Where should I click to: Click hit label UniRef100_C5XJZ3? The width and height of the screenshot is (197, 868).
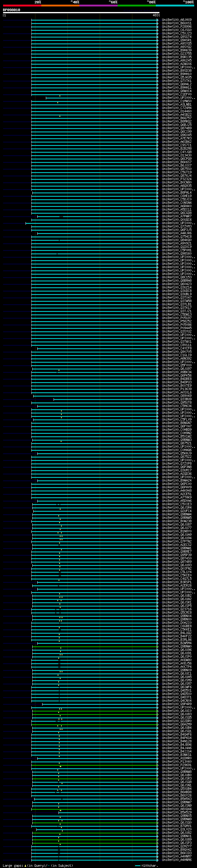177,33
